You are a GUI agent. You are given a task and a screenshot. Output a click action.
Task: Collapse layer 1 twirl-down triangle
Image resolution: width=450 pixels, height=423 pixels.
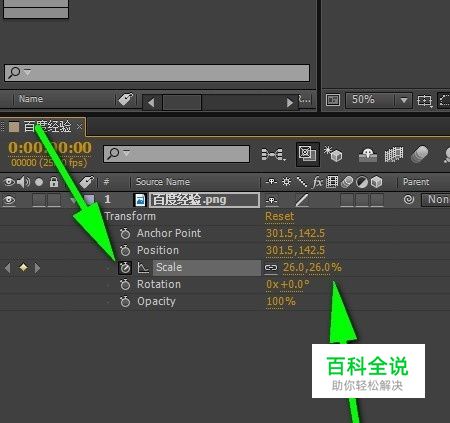click(73, 200)
